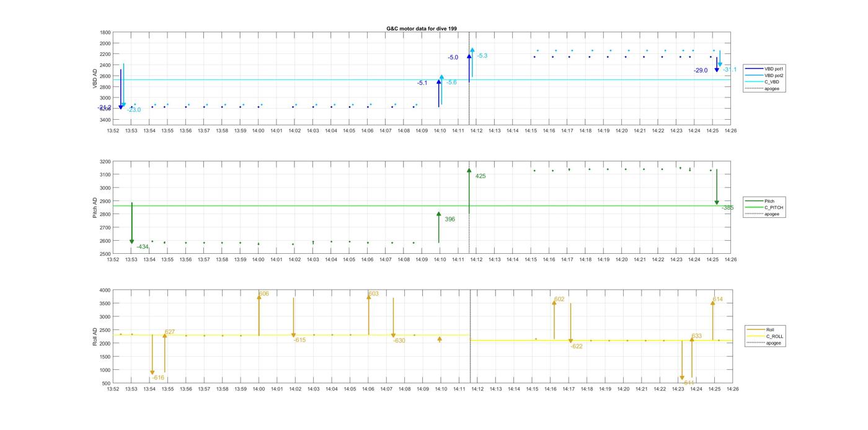Click the "1500" tick on Roll axis
The image size is (868, 430).
point(105,357)
